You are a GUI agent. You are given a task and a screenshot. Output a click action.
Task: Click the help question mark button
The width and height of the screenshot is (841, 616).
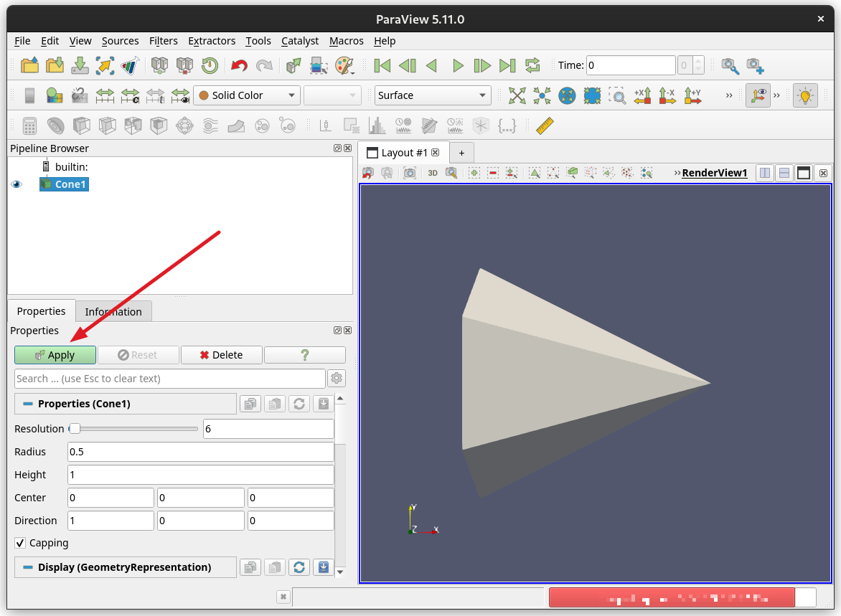(x=305, y=355)
